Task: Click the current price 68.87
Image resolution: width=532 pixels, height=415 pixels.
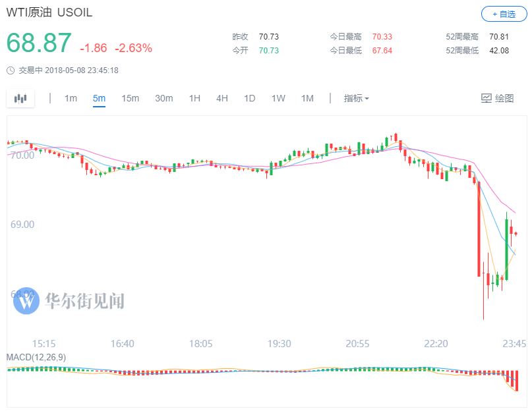Action: (x=39, y=43)
